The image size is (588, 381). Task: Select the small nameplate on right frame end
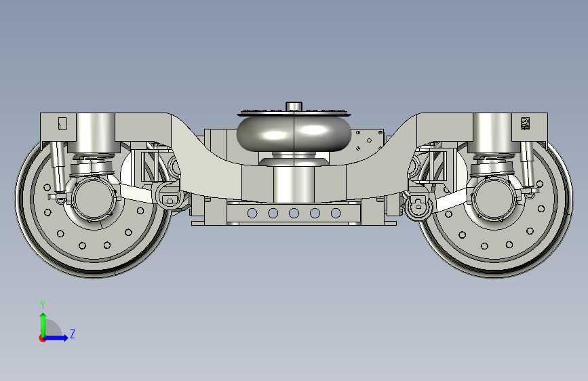(526, 124)
